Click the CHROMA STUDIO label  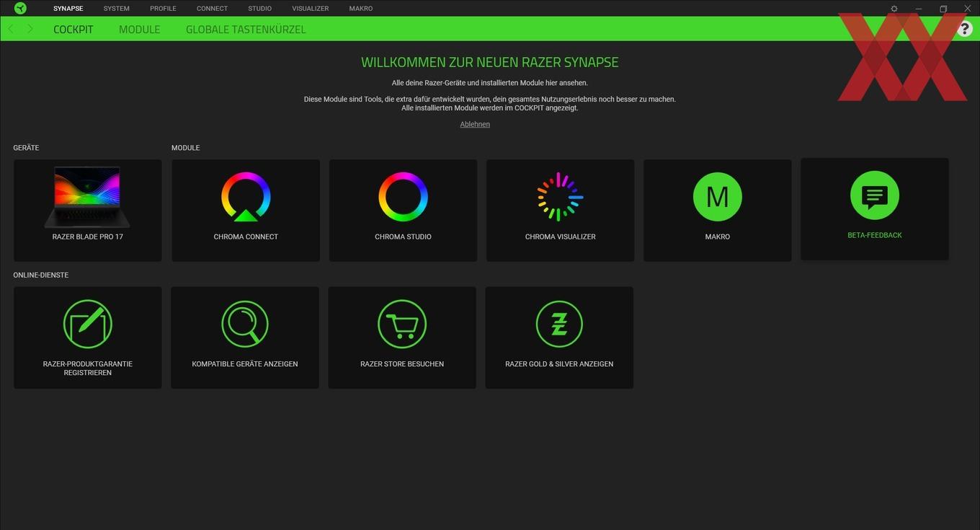[403, 237]
